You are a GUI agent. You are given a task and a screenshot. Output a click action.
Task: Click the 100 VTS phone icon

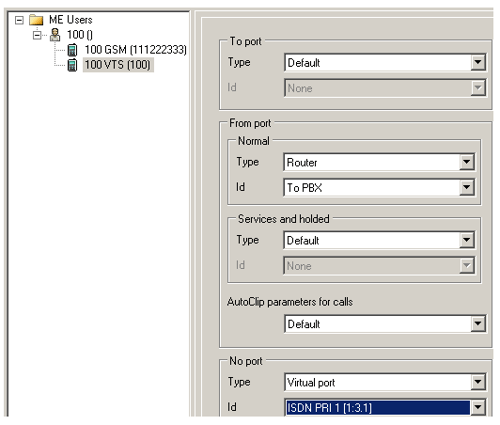(72, 65)
